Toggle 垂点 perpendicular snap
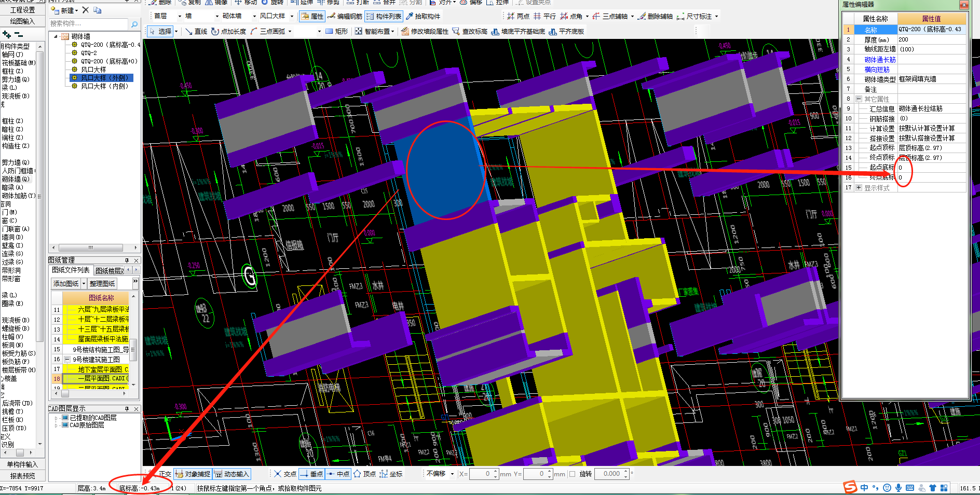980x495 pixels. coord(311,474)
